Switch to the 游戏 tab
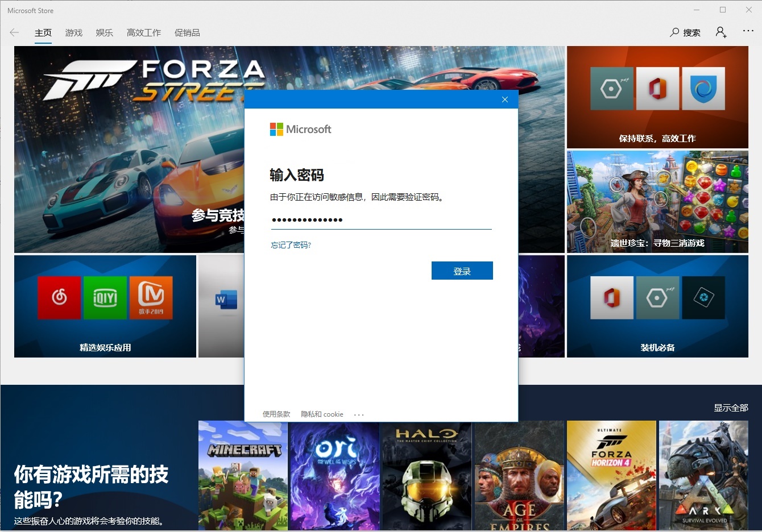Screen dimensions: 762x532 (x=74, y=33)
